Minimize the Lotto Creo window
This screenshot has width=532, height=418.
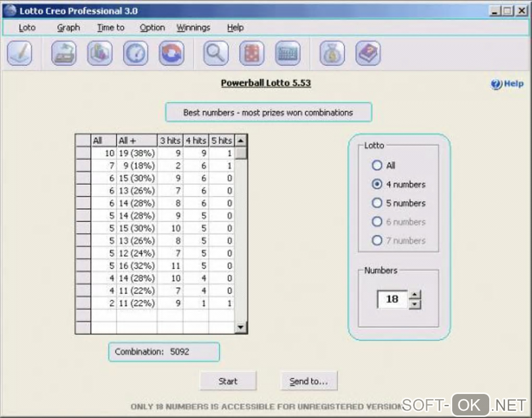coord(494,11)
